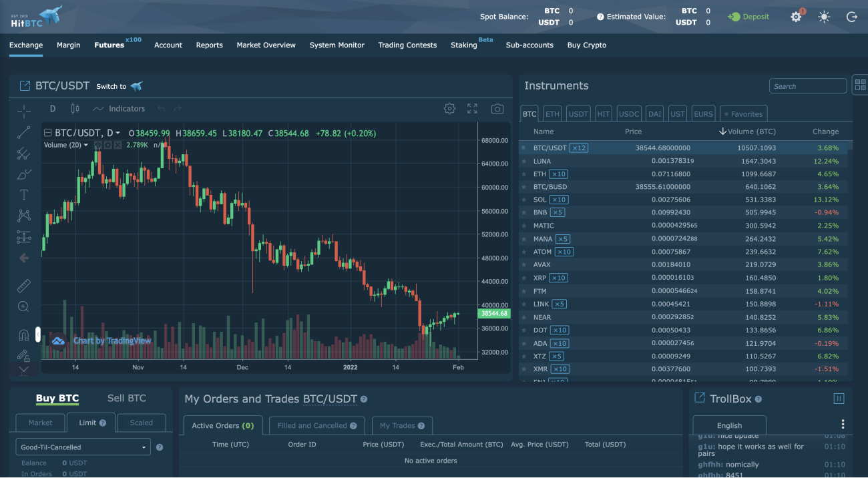Viewport: 868px width, 478px height.
Task: Open the Indicators button
Action: click(119, 108)
